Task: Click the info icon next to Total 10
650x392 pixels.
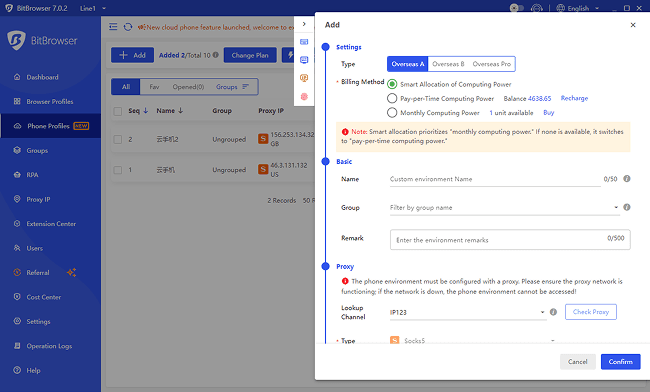Action: click(216, 55)
